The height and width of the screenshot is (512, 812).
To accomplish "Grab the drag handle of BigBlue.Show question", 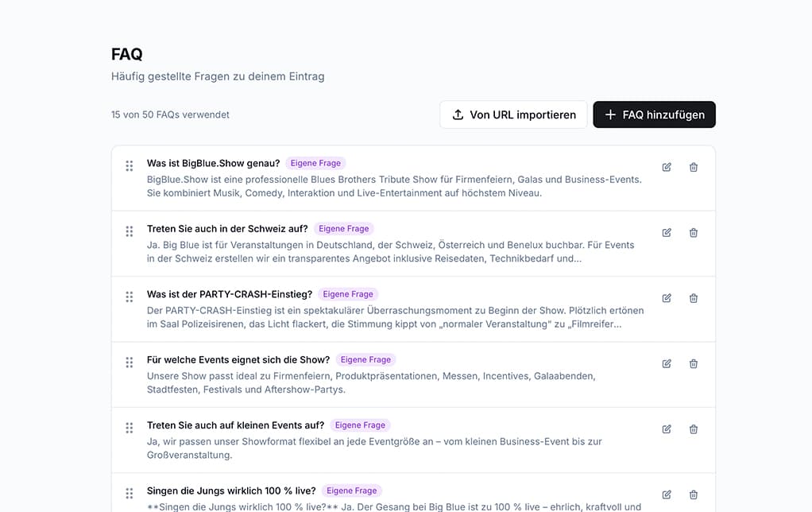I will (130, 166).
